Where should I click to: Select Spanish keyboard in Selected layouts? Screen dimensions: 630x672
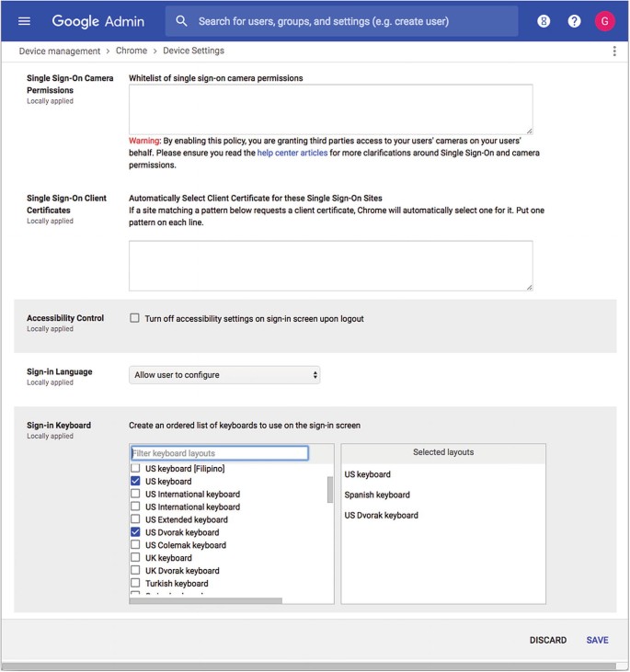(x=377, y=495)
